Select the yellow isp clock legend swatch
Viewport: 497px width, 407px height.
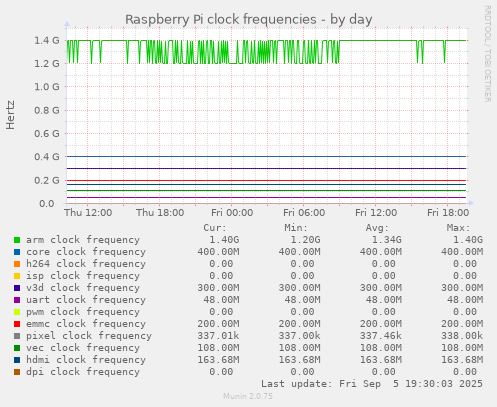(x=17, y=276)
